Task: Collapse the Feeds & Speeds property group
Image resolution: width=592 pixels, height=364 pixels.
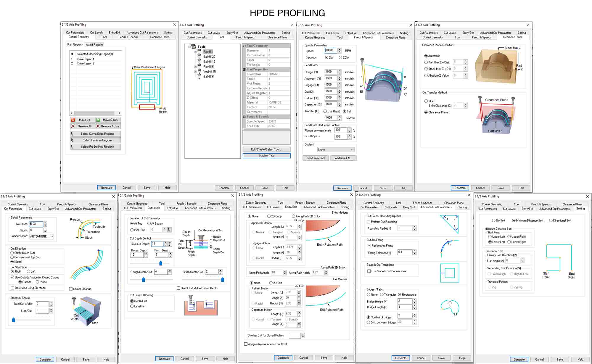Action: pos(244,117)
